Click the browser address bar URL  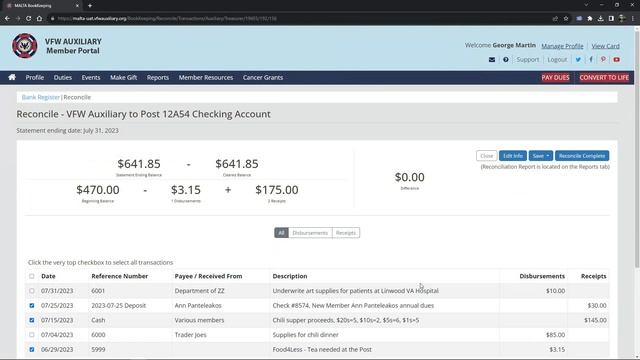tap(167, 18)
